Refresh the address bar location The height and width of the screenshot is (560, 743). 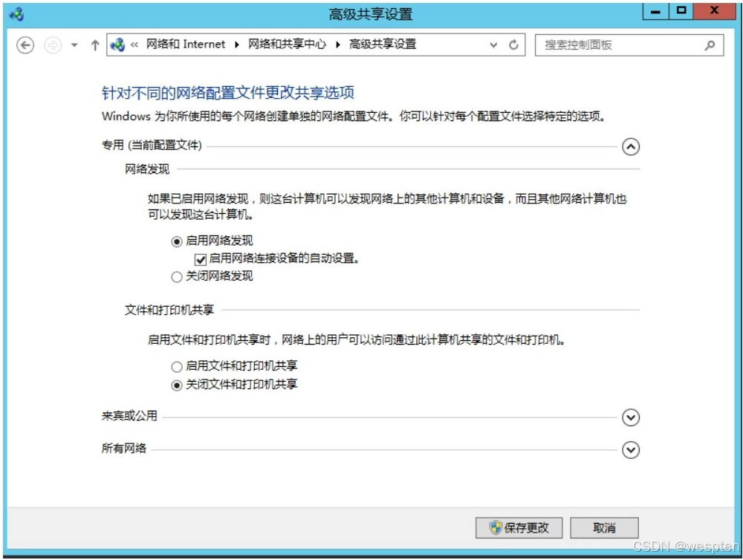coord(513,45)
